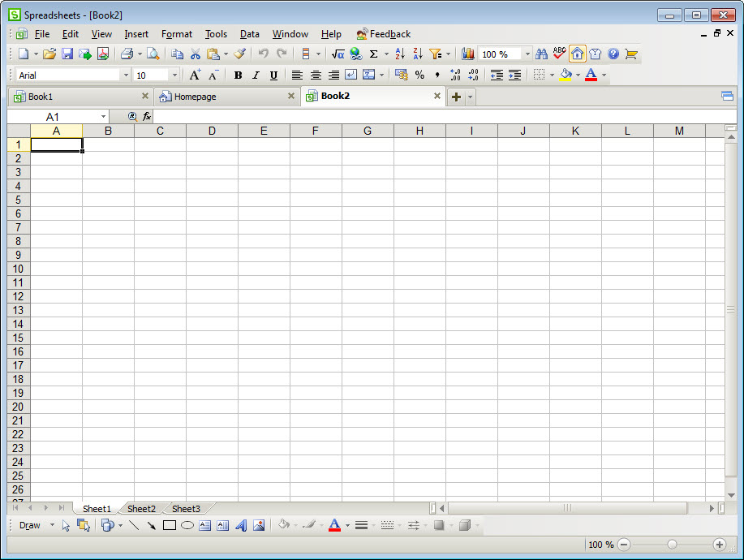Click the yellow fill color bucket
Image resolution: width=744 pixels, height=560 pixels.
pos(566,75)
